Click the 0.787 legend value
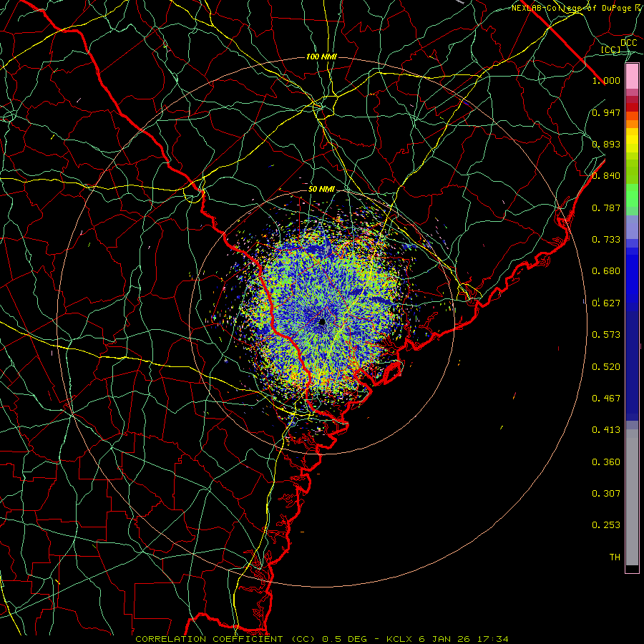 (x=606, y=208)
